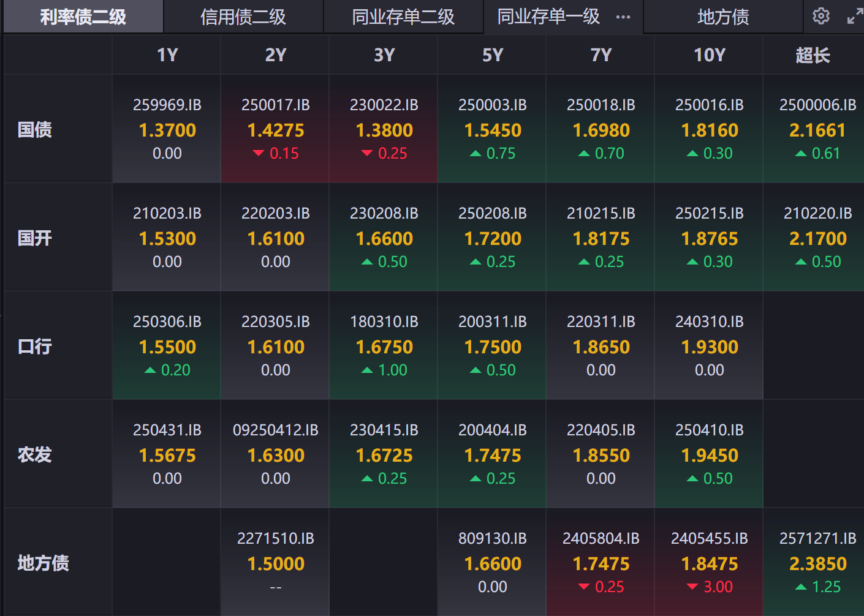Open bond code 210220.IB
The image size is (864, 616).
(x=817, y=214)
